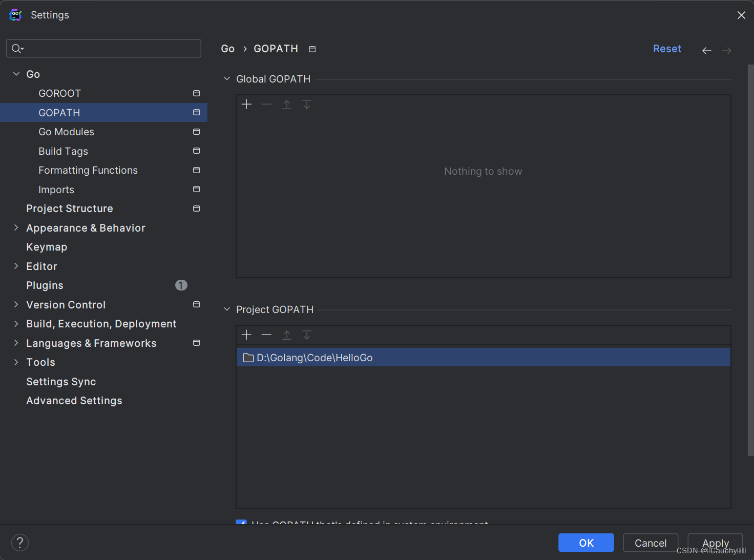754x560 pixels.
Task: Click move up arrow in Project GOPATH toolbar
Action: tap(287, 335)
